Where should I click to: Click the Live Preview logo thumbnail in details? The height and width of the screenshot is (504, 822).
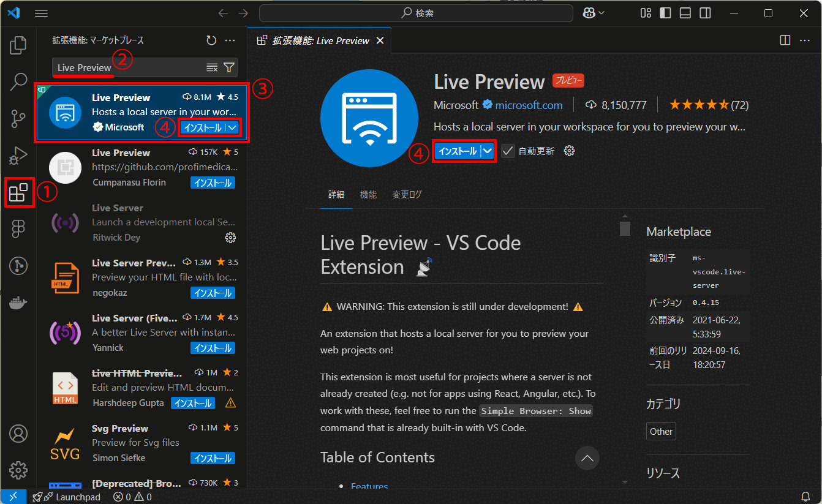[x=369, y=119]
